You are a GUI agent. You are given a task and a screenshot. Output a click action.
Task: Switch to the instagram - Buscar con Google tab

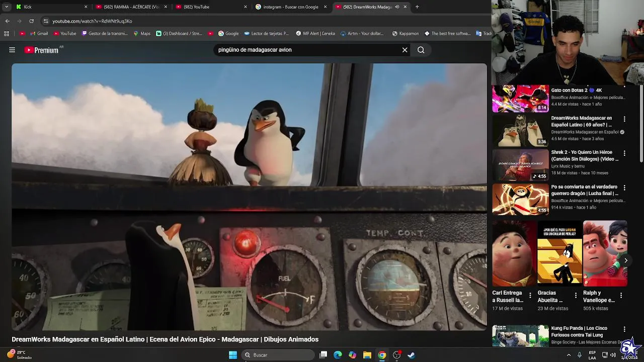point(292,7)
